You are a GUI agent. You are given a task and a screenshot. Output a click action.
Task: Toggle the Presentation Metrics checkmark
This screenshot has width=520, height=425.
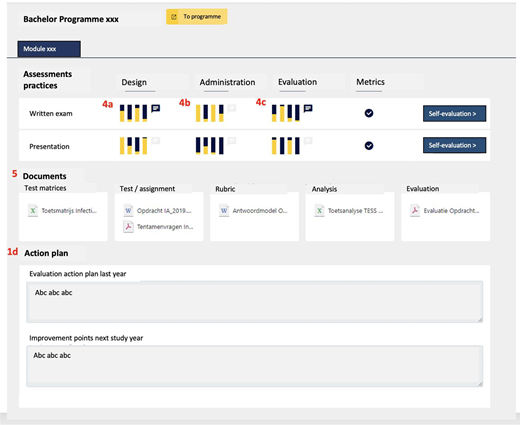[369, 146]
